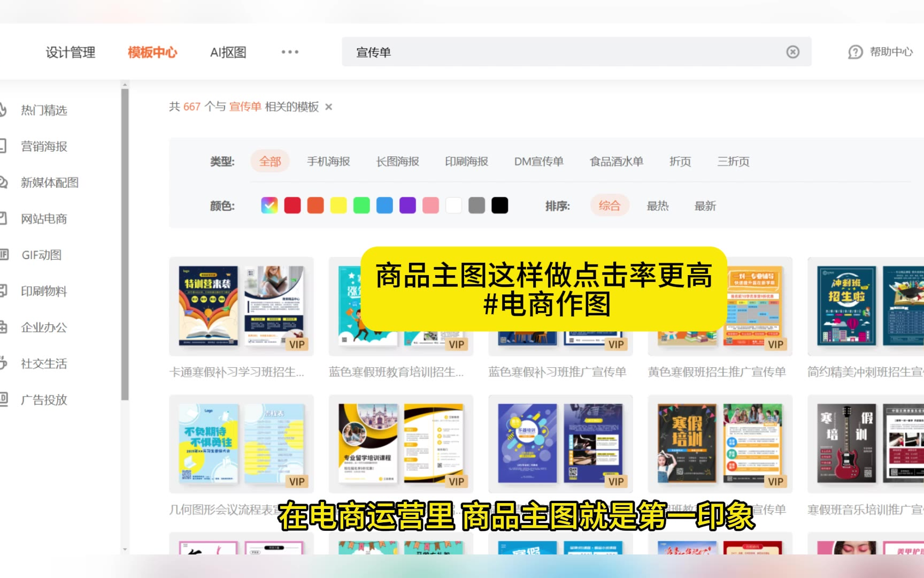924x578 pixels.
Task: Click the 黄色寒假班招生推广宣传单 template title
Action: click(x=717, y=372)
